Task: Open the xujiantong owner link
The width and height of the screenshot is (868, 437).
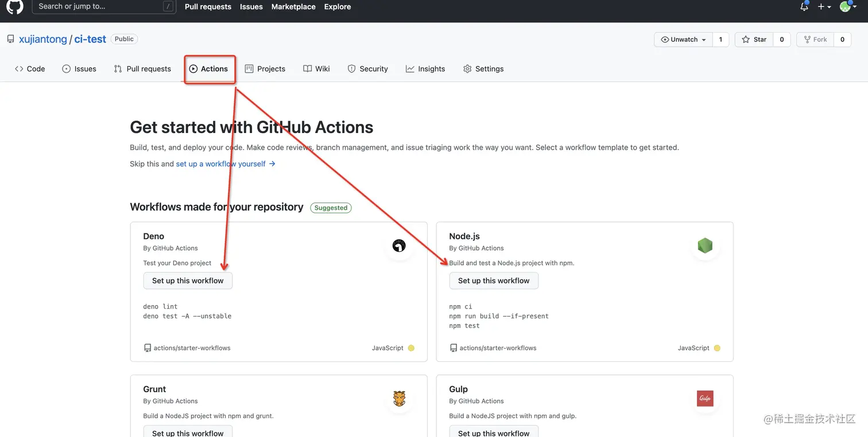Action: (x=43, y=40)
